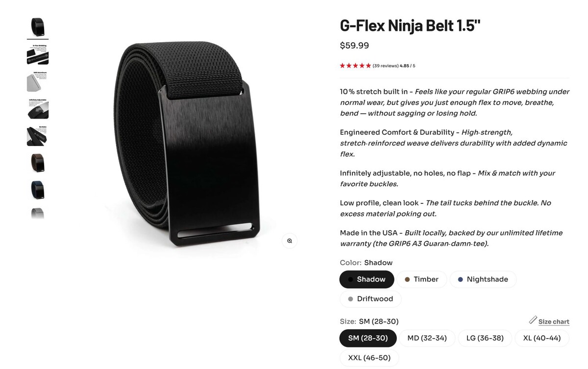Click the ruler icon beside Size chart

[x=533, y=320]
